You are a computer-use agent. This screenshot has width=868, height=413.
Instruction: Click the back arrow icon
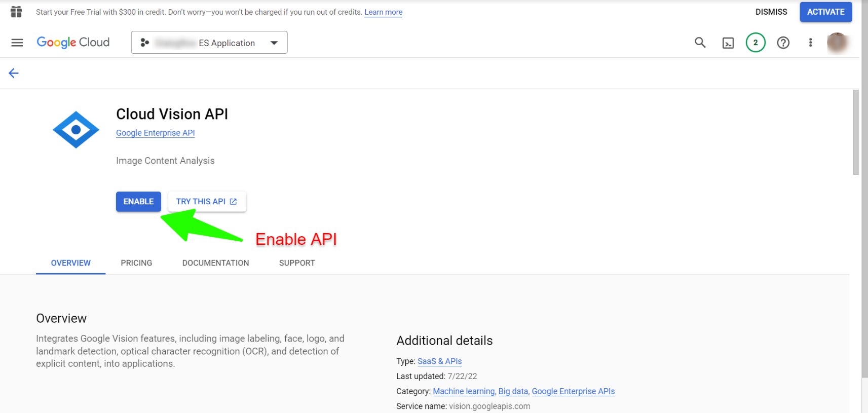[14, 73]
